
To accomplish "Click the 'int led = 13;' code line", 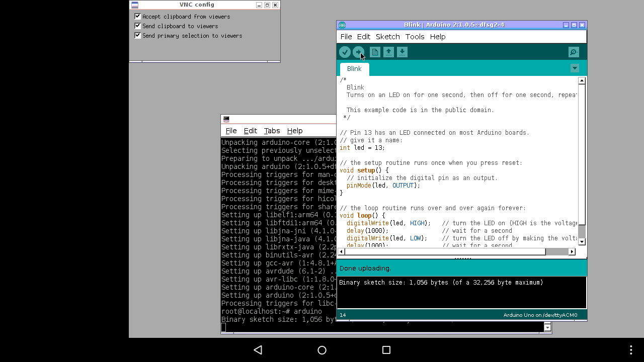I will [x=362, y=148].
